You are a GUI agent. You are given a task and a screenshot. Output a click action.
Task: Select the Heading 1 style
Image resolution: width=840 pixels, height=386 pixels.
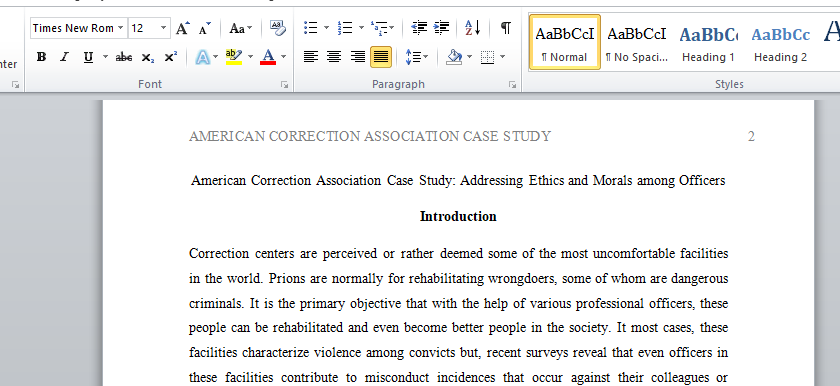click(708, 43)
